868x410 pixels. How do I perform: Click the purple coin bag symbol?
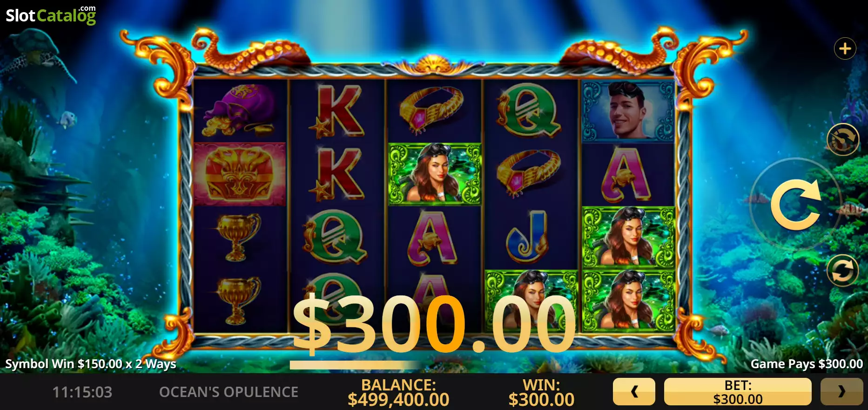point(240,110)
